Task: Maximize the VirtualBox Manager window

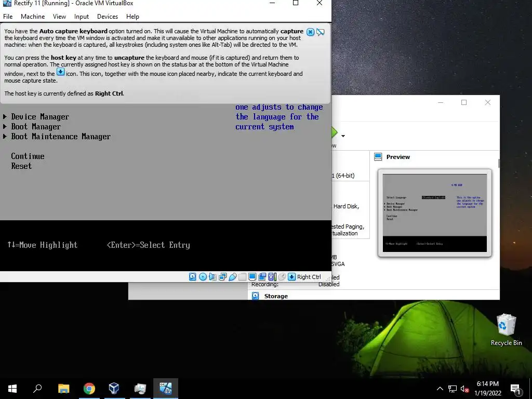Action: pyautogui.click(x=464, y=102)
